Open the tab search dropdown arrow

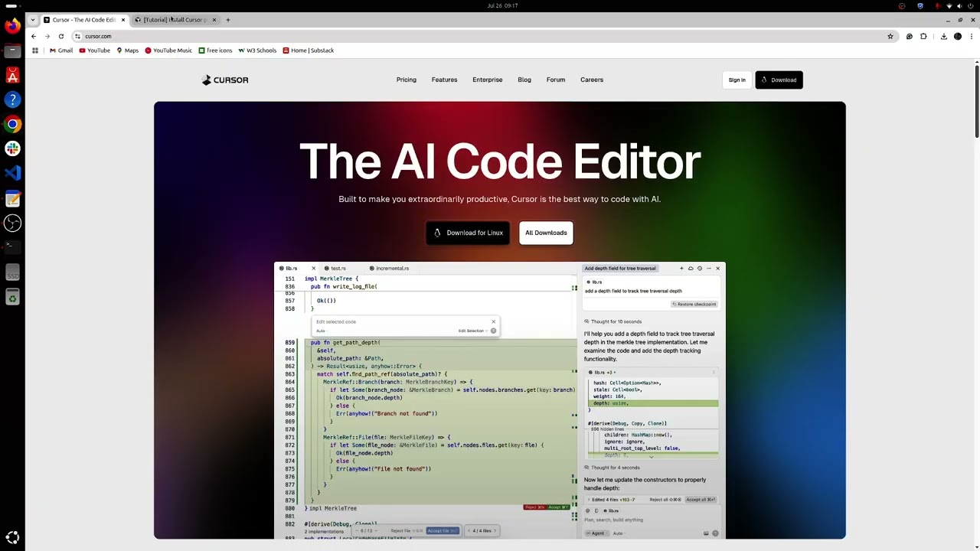32,20
